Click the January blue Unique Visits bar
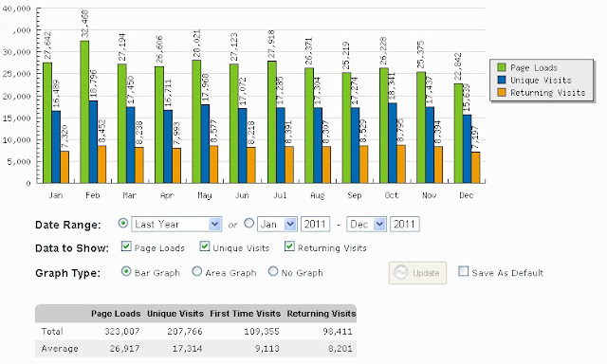The width and height of the screenshot is (607, 364). pyautogui.click(x=56, y=147)
